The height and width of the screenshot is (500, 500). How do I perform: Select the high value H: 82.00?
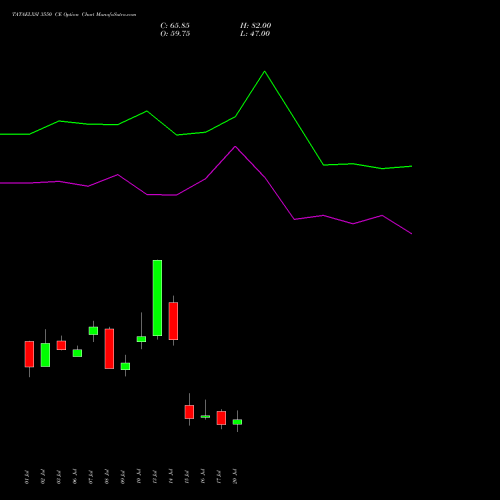click(x=256, y=26)
